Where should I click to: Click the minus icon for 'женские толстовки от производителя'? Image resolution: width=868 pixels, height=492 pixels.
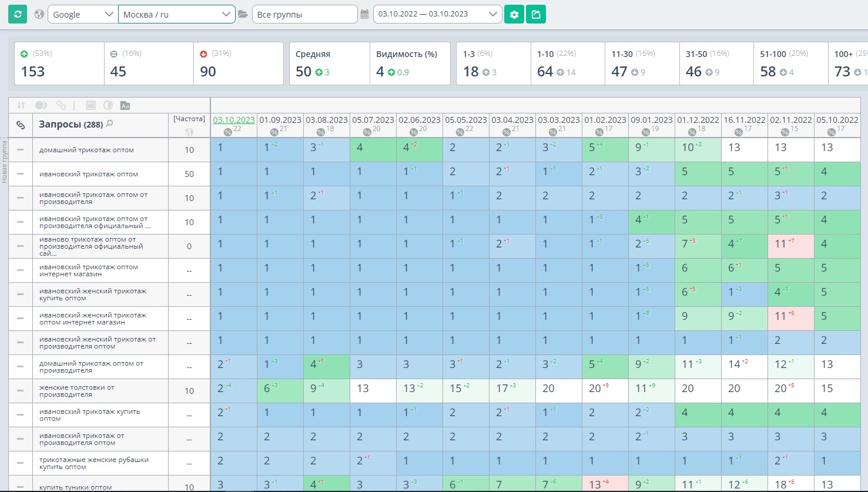pyautogui.click(x=21, y=391)
